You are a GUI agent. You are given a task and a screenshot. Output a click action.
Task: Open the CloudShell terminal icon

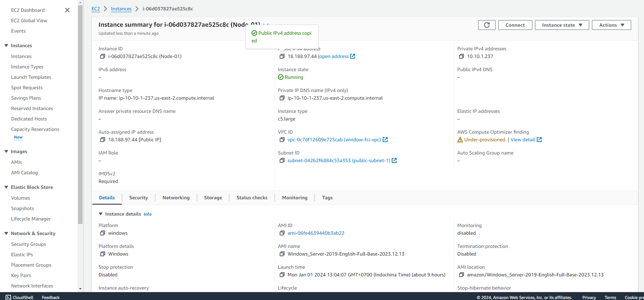click(x=8, y=297)
